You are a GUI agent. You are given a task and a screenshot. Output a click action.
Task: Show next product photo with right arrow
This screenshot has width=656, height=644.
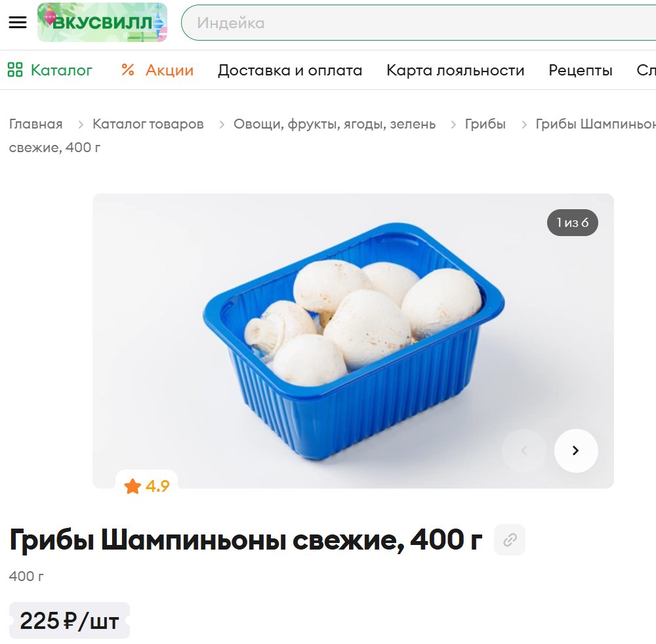pyautogui.click(x=576, y=451)
